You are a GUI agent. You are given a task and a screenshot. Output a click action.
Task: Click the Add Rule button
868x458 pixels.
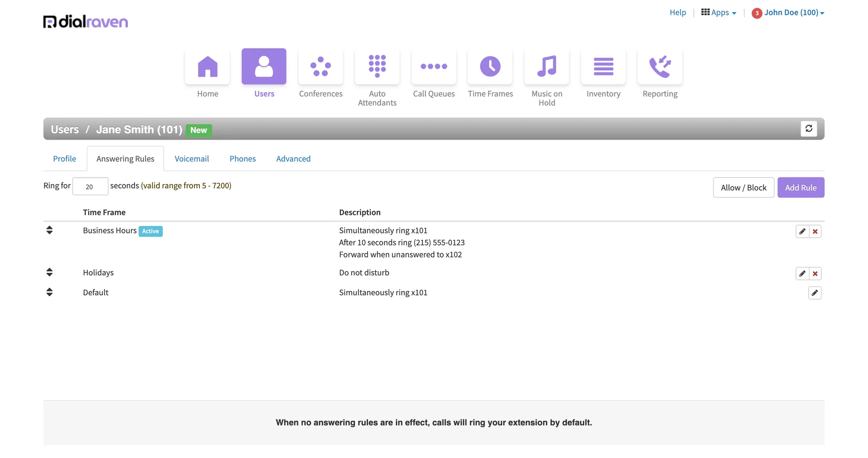point(801,187)
